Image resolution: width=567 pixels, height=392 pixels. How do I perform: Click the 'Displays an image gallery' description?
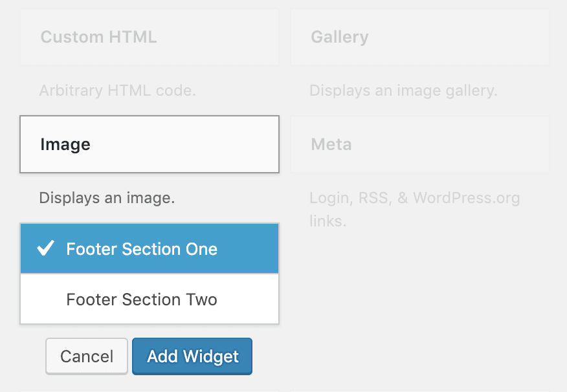403,91
